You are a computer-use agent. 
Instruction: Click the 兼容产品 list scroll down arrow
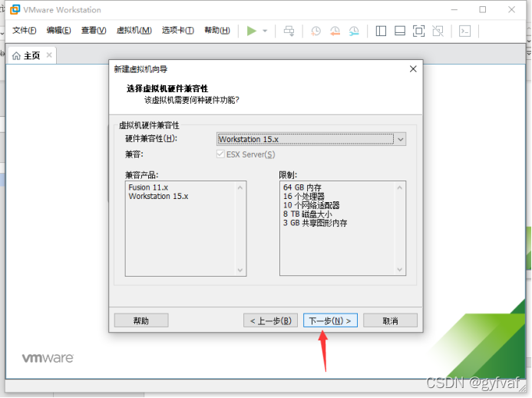tap(240, 270)
